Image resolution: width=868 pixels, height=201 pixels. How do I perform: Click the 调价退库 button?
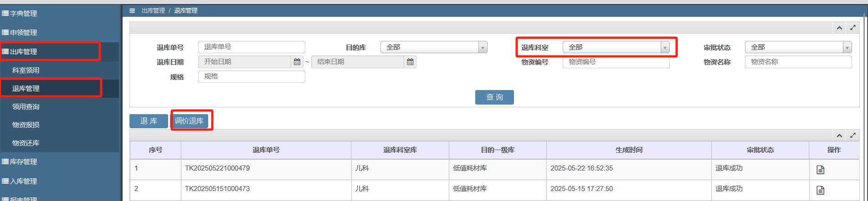(189, 121)
